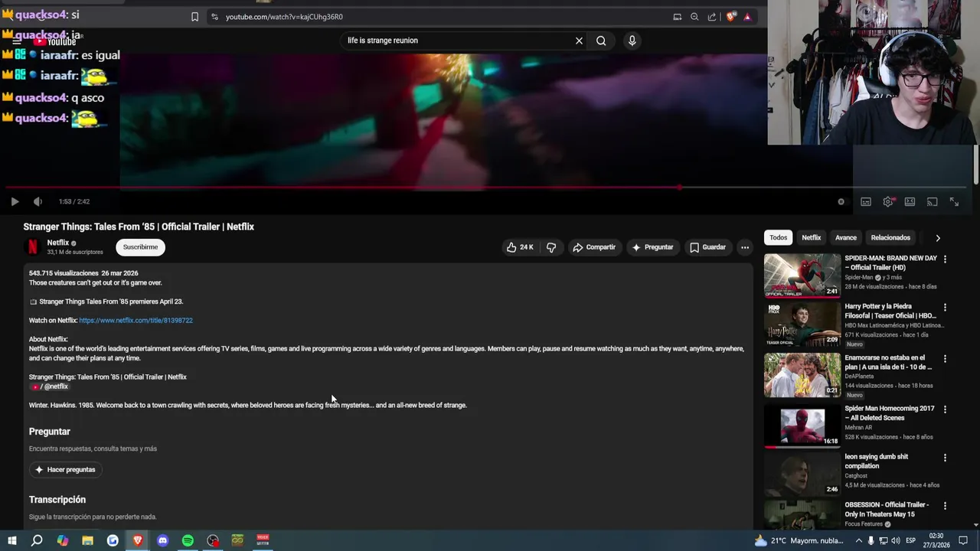The width and height of the screenshot is (980, 551).
Task: Cast the video to a device
Action: [932, 201]
